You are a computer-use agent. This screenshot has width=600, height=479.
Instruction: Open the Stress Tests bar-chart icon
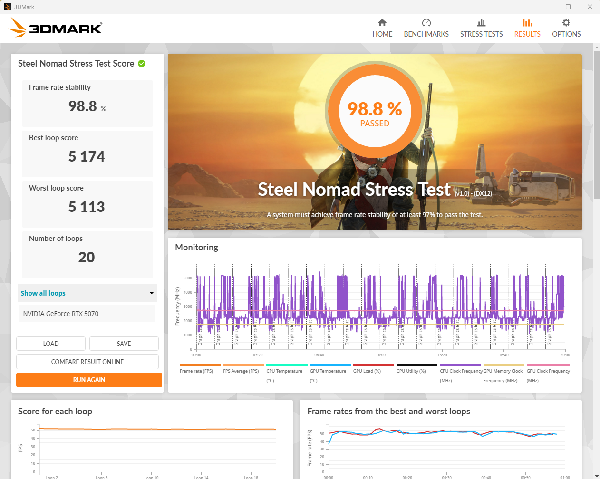481,23
